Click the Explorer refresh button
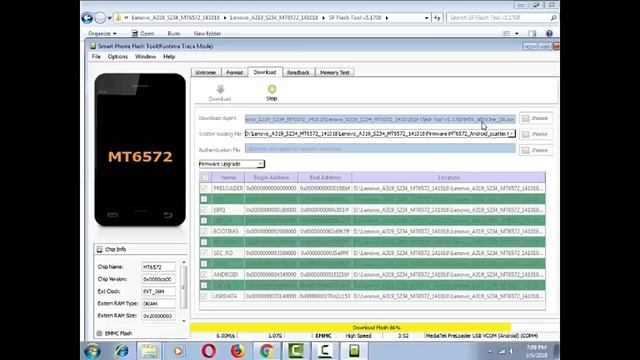 [437, 18]
